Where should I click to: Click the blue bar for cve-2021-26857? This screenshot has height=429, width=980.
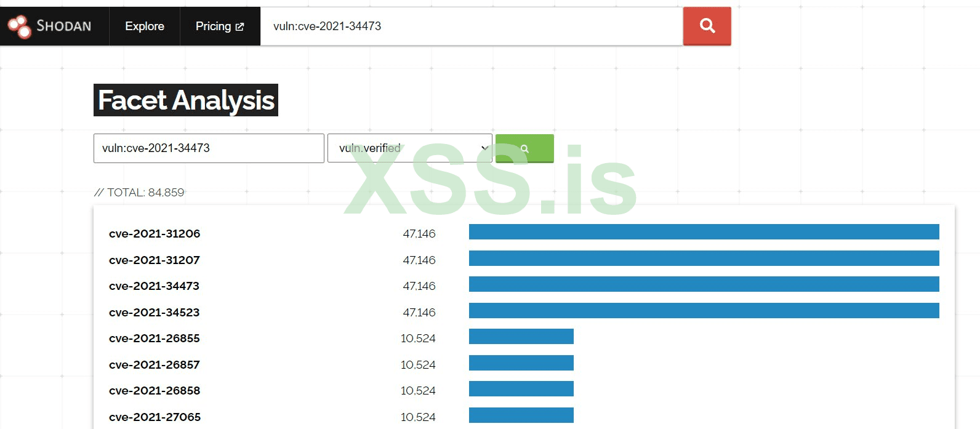[521, 363]
